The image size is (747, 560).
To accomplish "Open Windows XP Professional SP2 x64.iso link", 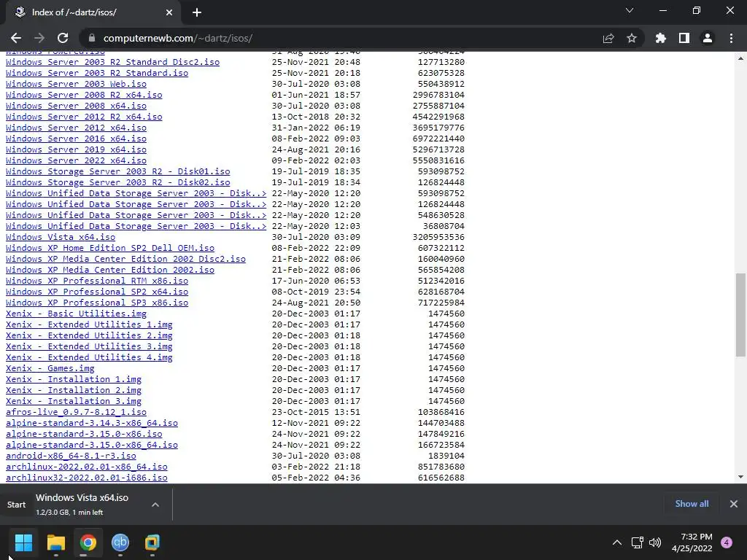I will (97, 292).
